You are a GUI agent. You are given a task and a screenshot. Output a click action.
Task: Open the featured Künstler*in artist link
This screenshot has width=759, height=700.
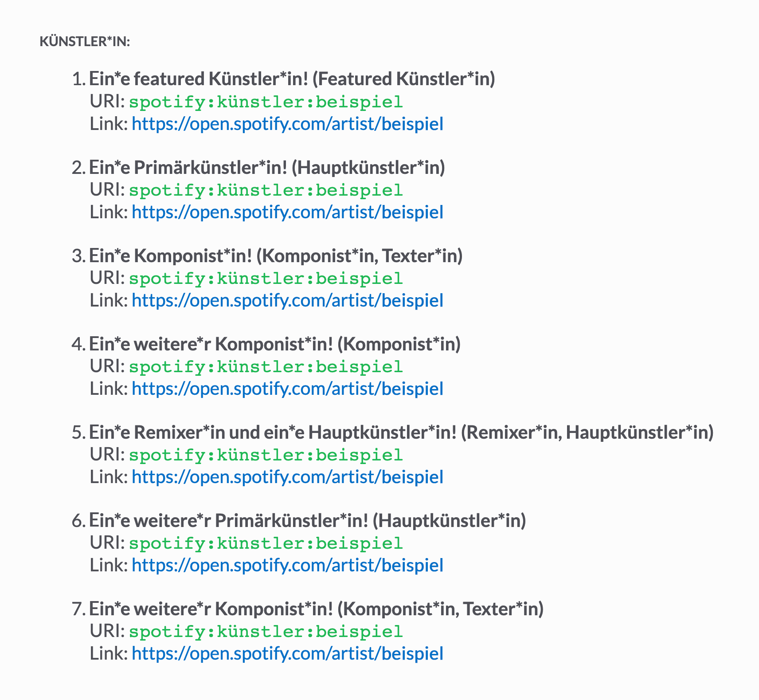coord(287,124)
